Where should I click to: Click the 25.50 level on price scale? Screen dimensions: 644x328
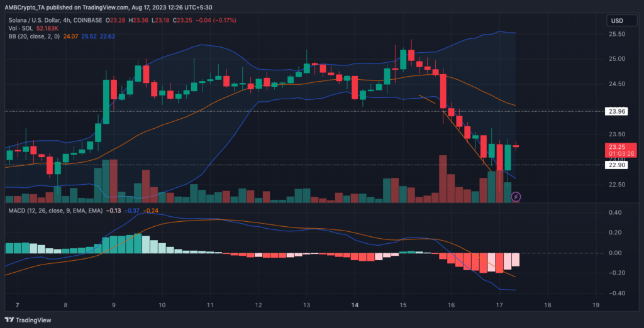pyautogui.click(x=617, y=34)
